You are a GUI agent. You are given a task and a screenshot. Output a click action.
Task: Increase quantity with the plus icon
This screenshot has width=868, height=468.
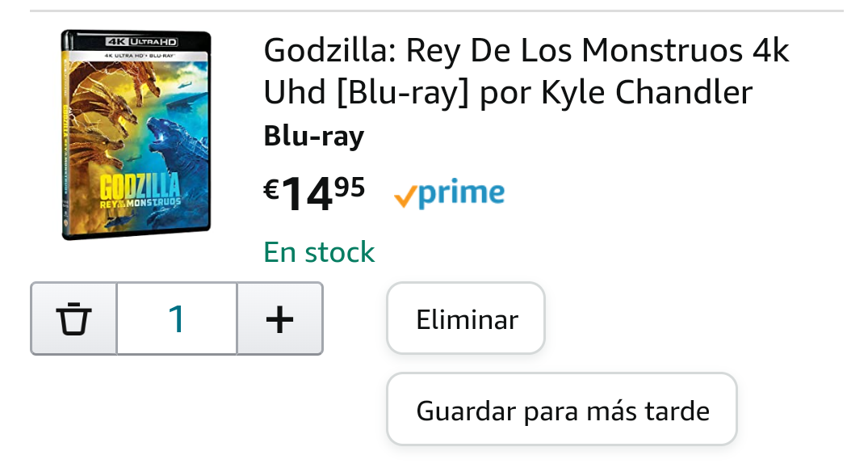tap(280, 318)
